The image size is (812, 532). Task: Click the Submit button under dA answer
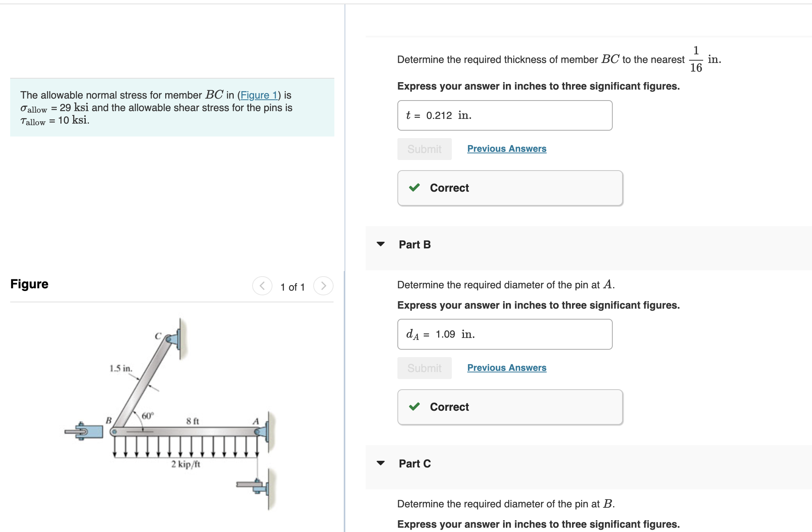coord(424,368)
